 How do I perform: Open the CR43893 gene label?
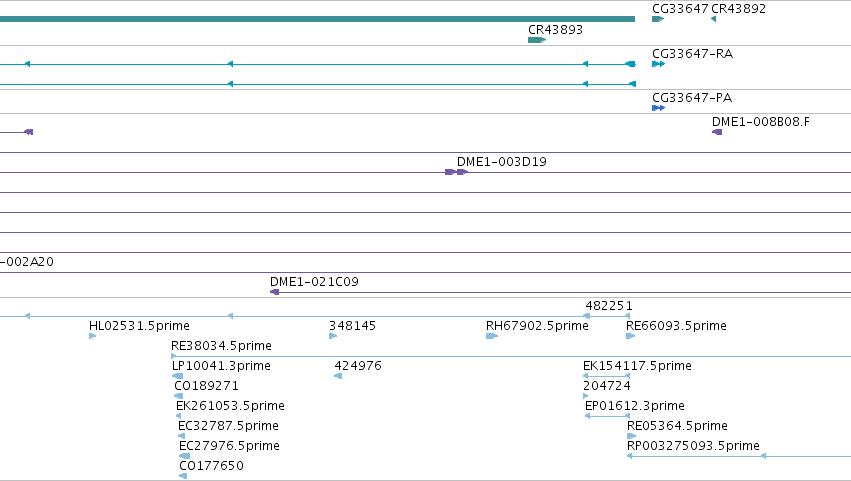[555, 30]
